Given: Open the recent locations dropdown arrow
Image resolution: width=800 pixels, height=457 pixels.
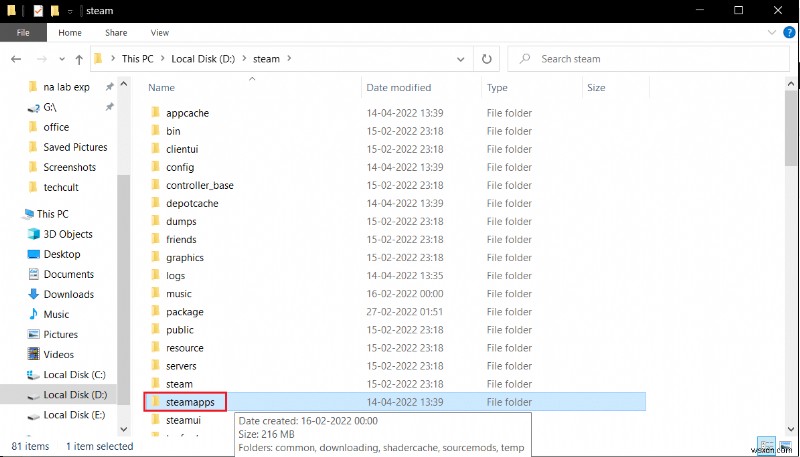Looking at the screenshot, I should [x=62, y=60].
